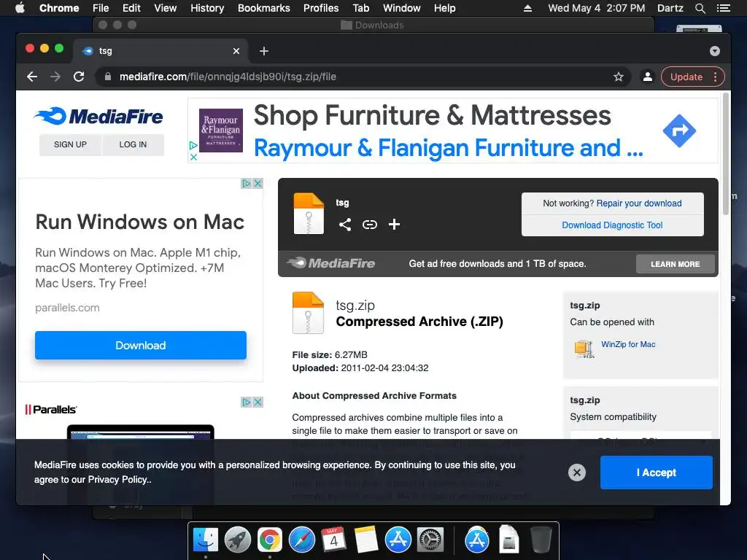Click the Privacy Policy text in the cookie banner
The image size is (747, 560).
coord(118,480)
